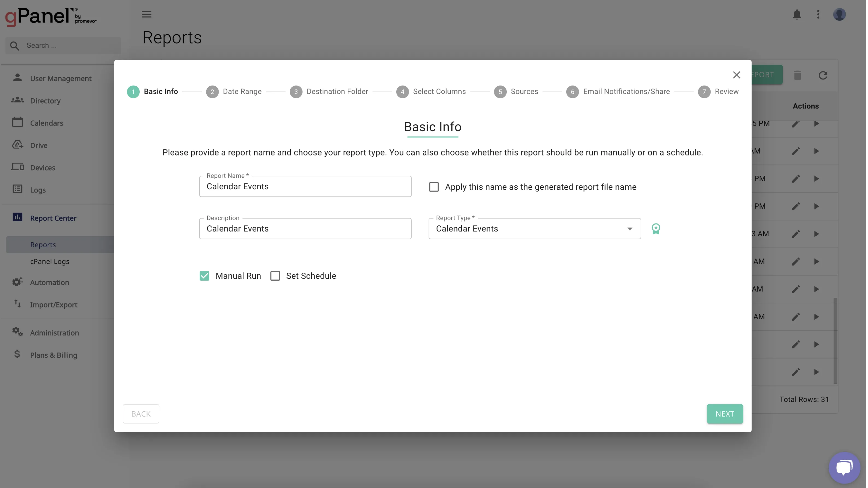868x488 pixels.
Task: Go to step 2 Date Range
Action: point(234,92)
